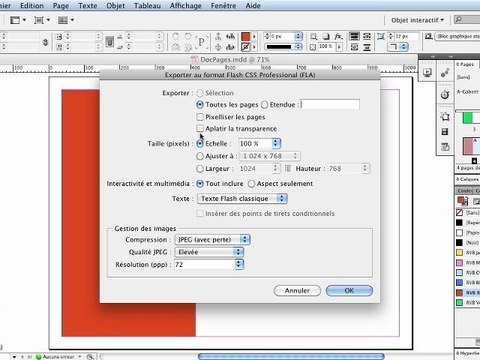Open the Objet interactif workspace dropdown
480x360 pixels.
pos(417,20)
